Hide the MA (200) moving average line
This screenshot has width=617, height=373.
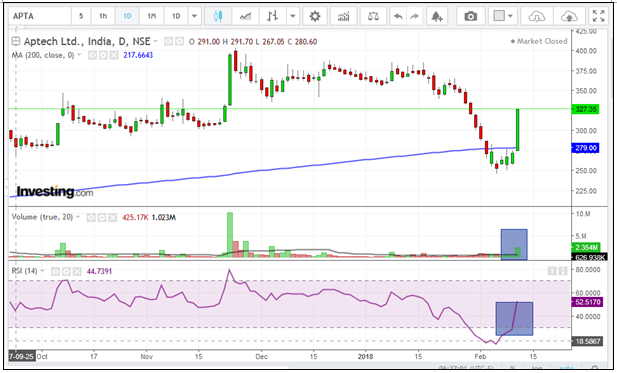click(x=92, y=55)
